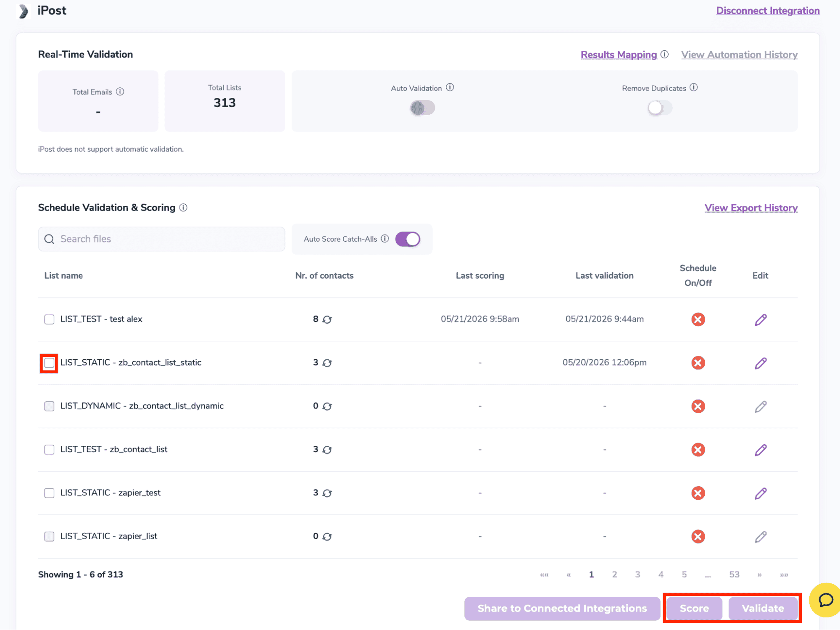Go to page 4 of lists
This screenshot has height=630, width=840.
click(661, 575)
